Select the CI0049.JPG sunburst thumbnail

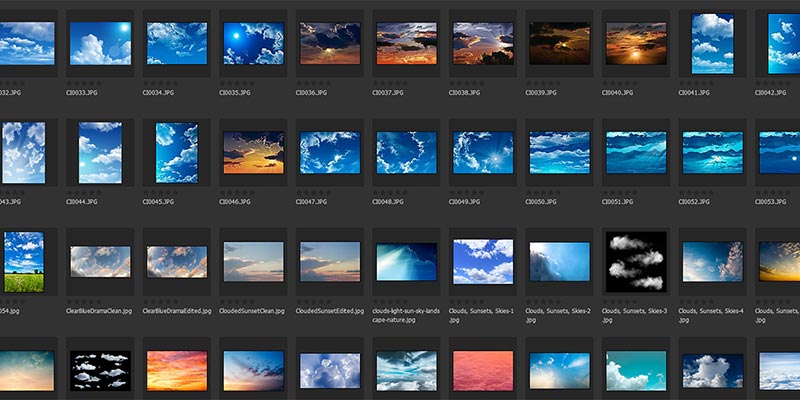coord(483,153)
